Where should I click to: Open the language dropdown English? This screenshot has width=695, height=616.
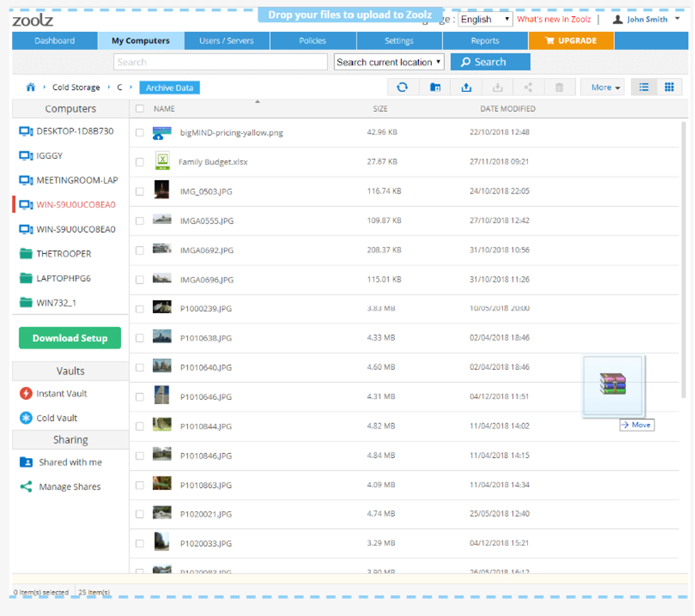tap(485, 19)
